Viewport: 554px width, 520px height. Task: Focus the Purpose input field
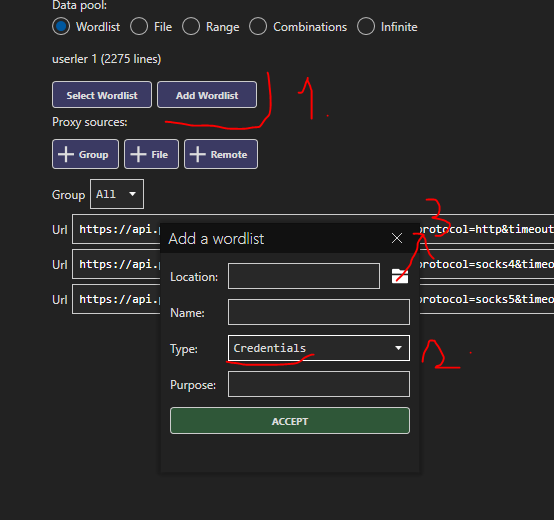[319, 384]
